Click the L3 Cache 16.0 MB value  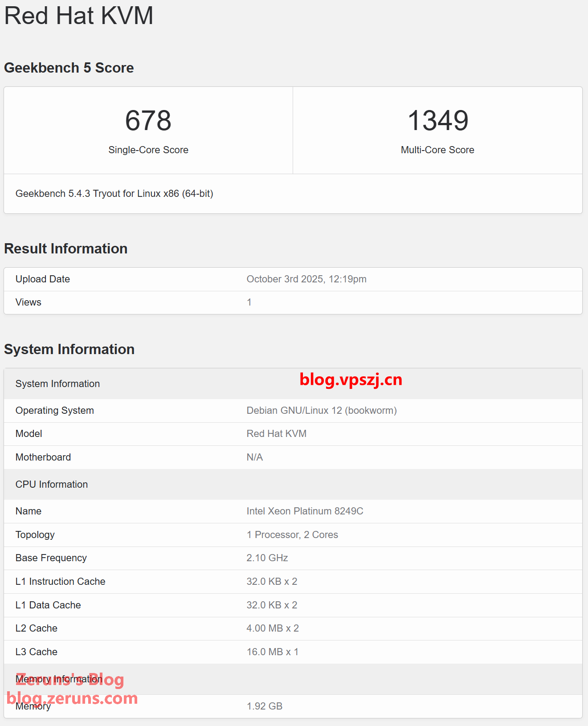272,652
